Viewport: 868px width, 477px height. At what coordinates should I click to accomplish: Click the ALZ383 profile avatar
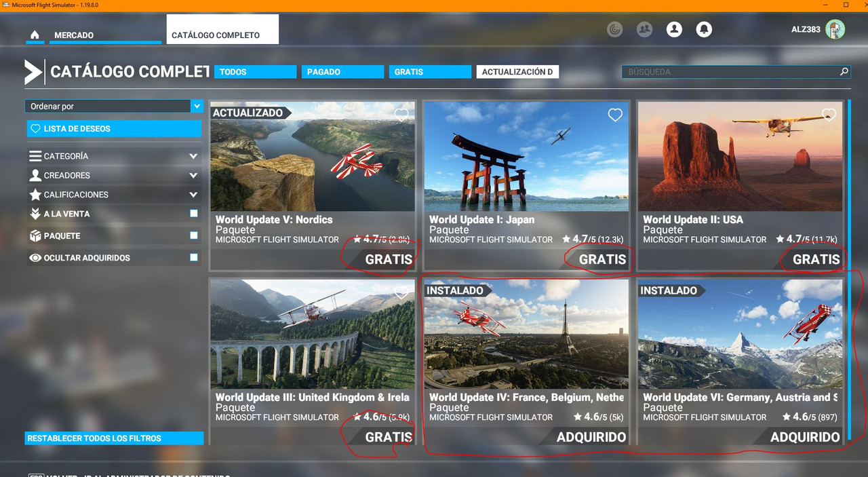835,29
